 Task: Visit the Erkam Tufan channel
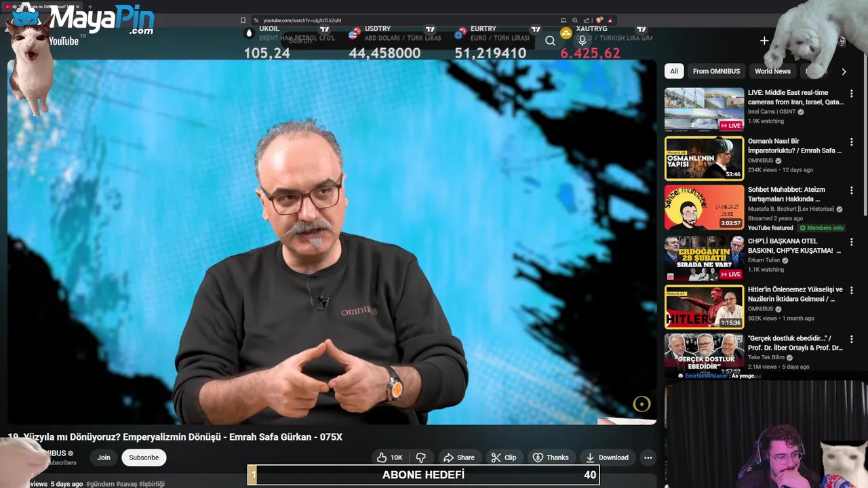[x=764, y=260]
